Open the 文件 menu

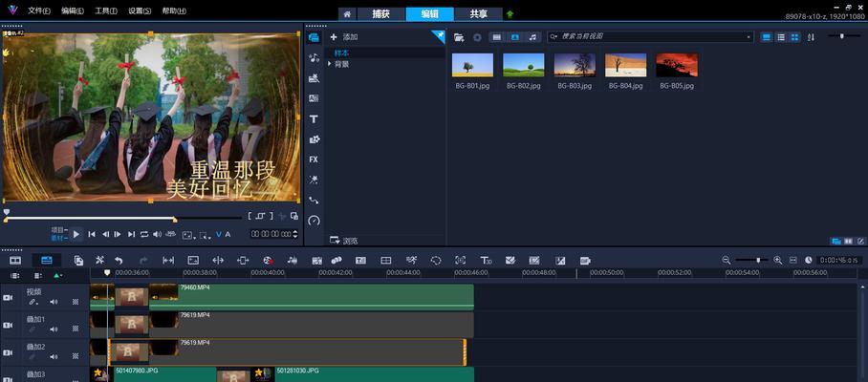39,11
